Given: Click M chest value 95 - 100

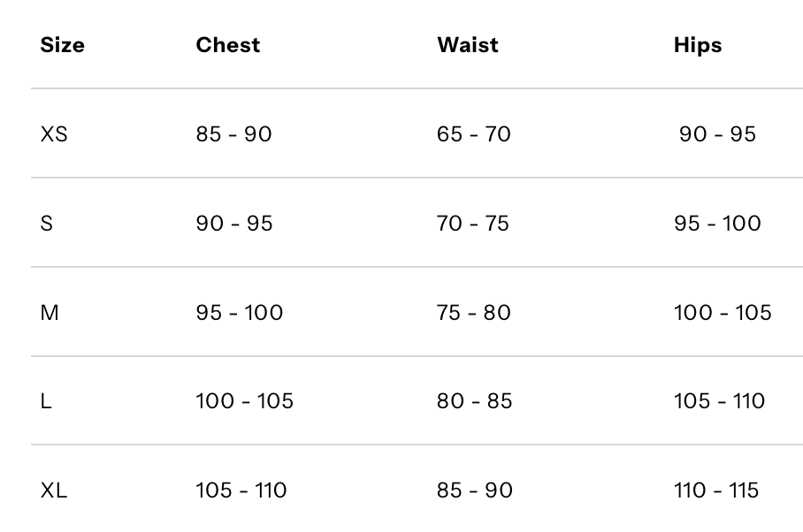Looking at the screenshot, I should pos(239,313).
